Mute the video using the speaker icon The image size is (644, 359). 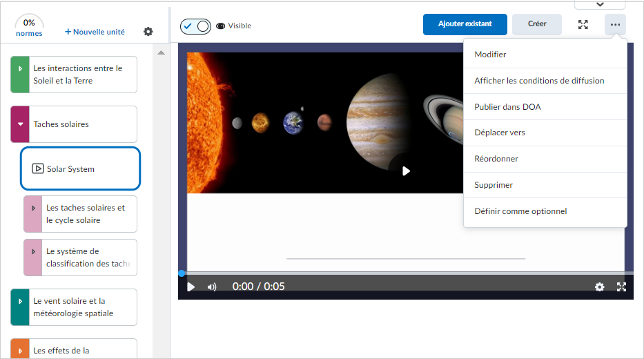point(211,287)
